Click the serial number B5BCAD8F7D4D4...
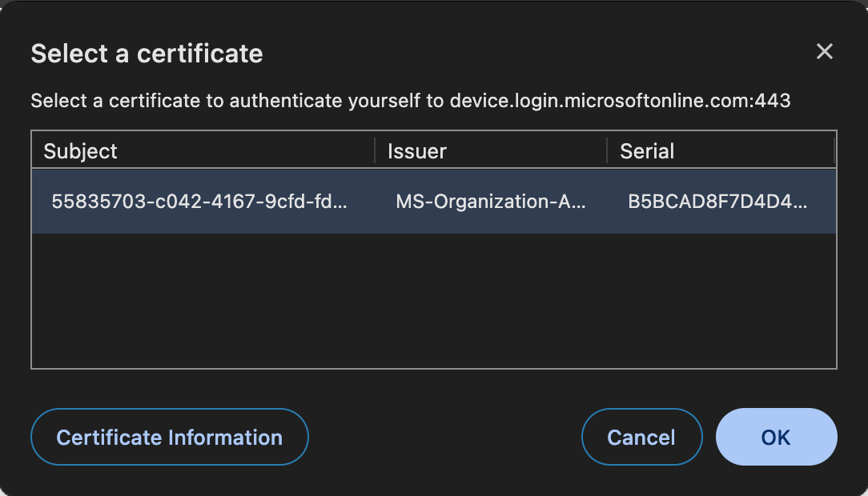Viewport: 868px width, 496px height. click(x=717, y=202)
